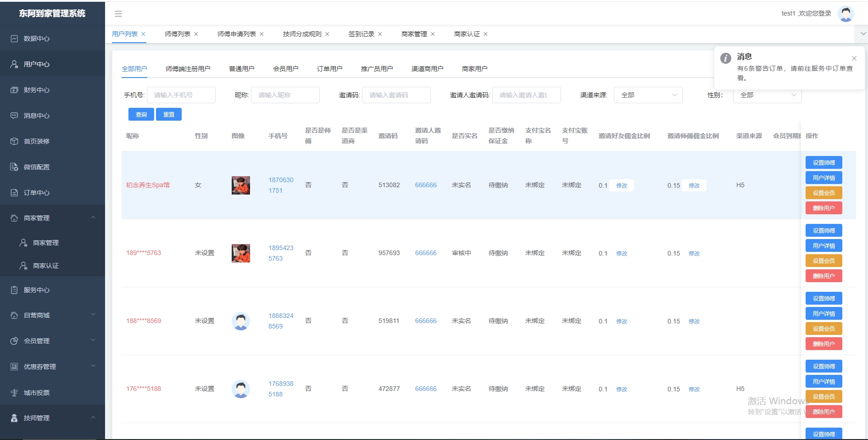The height and width of the screenshot is (440, 868).
Task: Focus the 邀请人邀请码 input field
Action: 527,95
